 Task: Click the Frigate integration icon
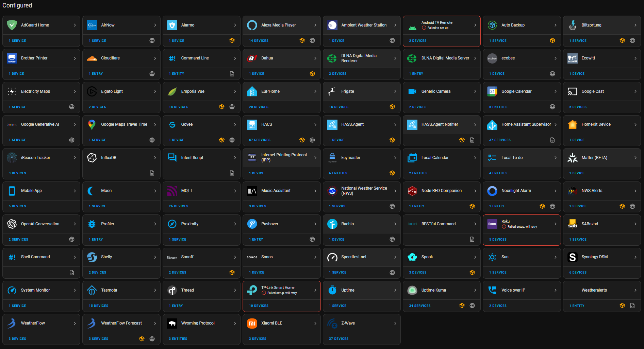coord(332,91)
